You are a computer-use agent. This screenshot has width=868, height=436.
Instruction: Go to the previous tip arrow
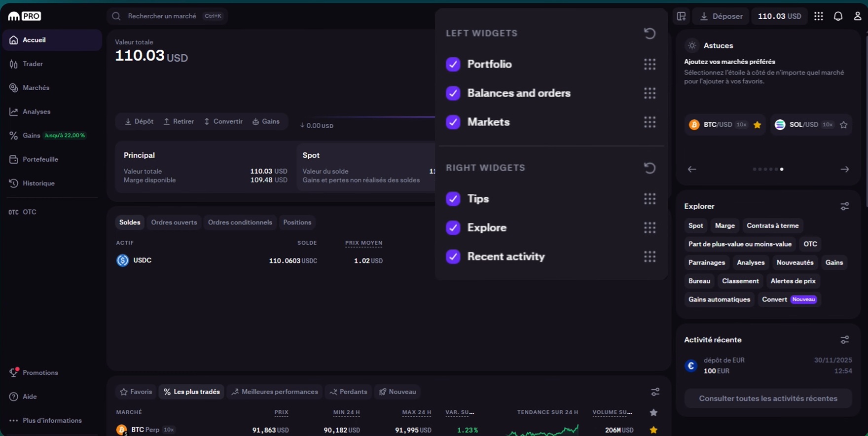pos(692,169)
